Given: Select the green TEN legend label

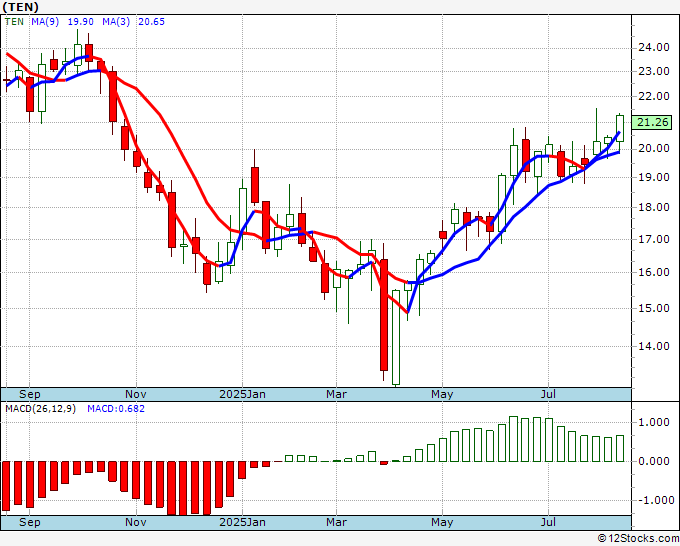Looking at the screenshot, I should tap(14, 21).
